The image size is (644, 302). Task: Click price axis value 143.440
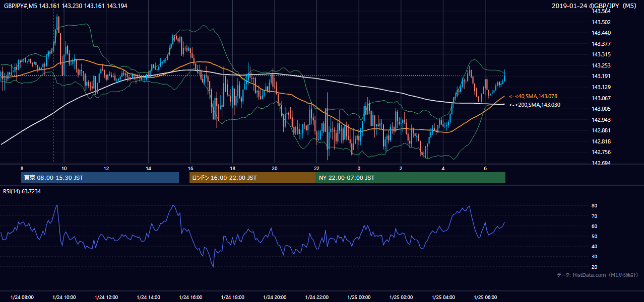coord(602,33)
